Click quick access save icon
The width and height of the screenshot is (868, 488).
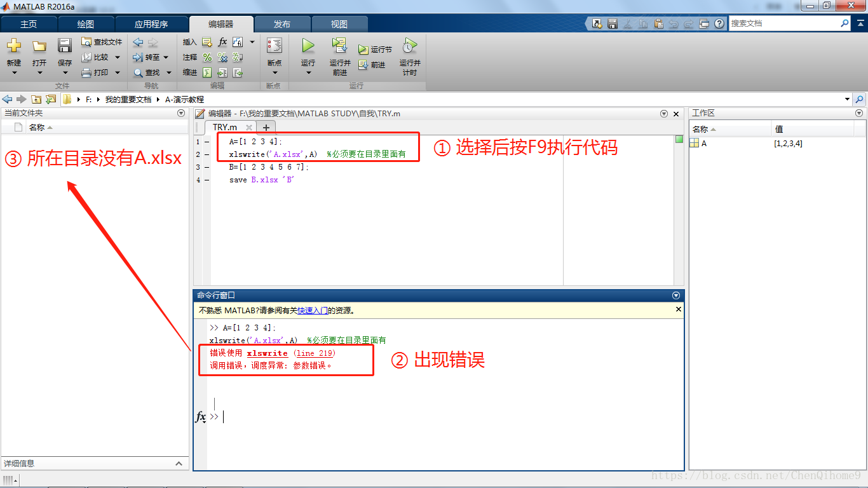click(x=613, y=24)
